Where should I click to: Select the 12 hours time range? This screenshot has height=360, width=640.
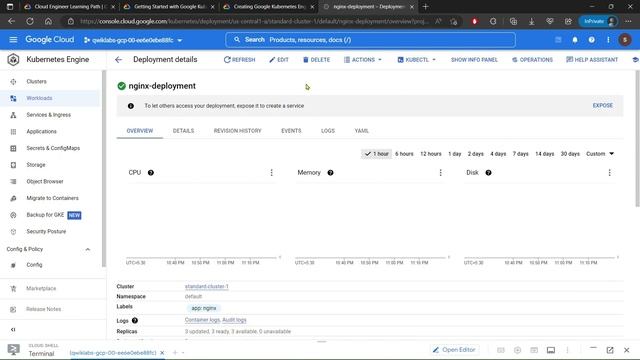(x=431, y=154)
